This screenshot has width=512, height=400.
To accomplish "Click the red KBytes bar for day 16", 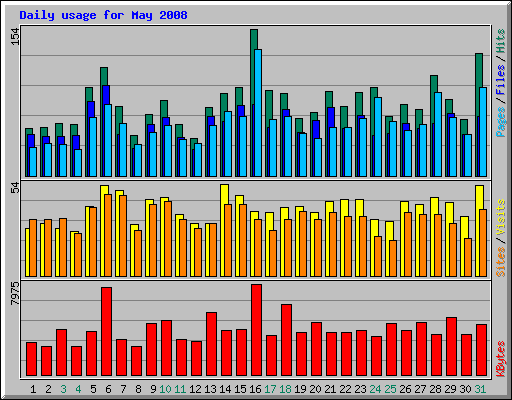I will (x=257, y=330).
